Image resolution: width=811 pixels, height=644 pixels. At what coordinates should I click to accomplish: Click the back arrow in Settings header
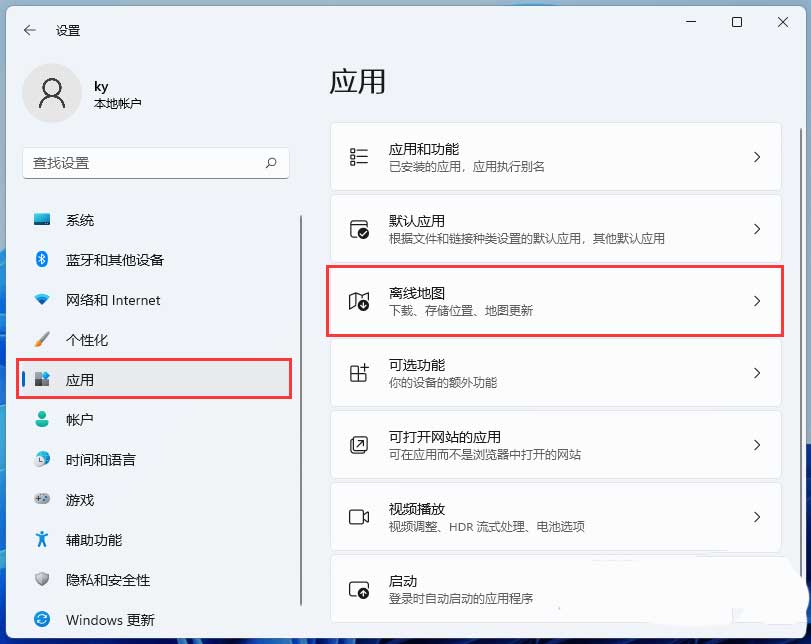point(30,30)
